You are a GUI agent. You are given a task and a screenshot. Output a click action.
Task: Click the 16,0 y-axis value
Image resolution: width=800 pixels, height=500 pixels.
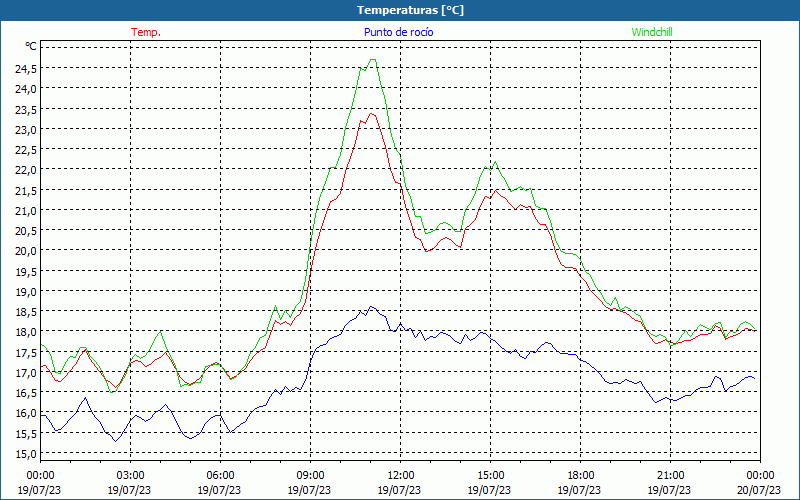(x=26, y=413)
